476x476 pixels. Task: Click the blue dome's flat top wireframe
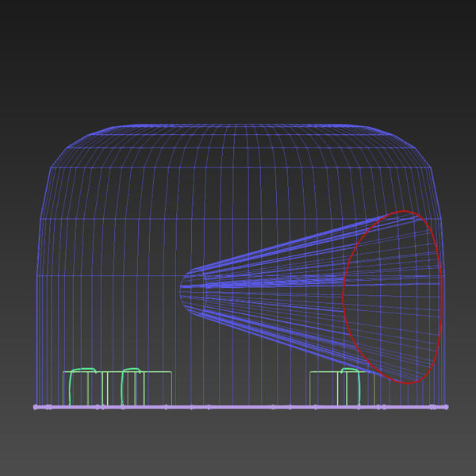(240, 125)
